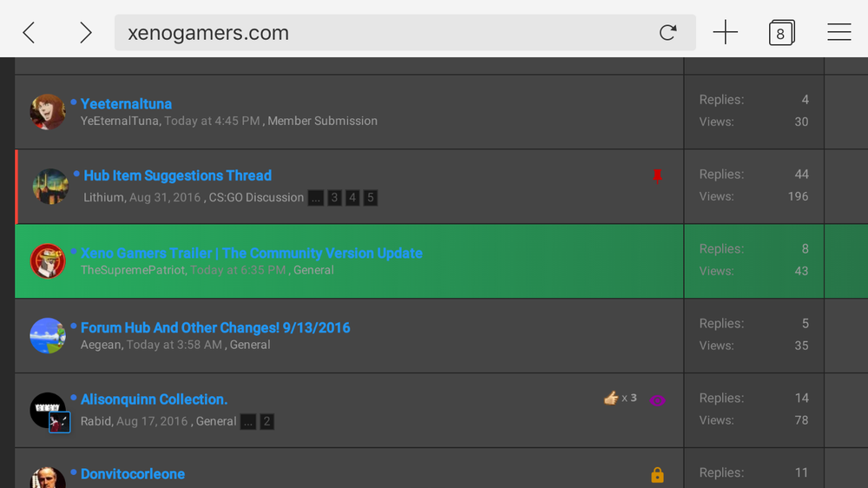
Task: Open the browser hamburger menu
Action: [839, 32]
